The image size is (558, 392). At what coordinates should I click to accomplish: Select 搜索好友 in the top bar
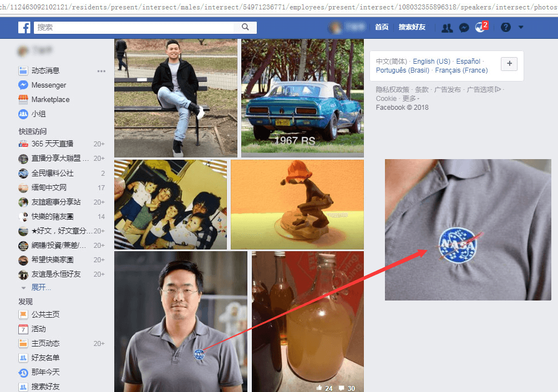click(x=412, y=27)
